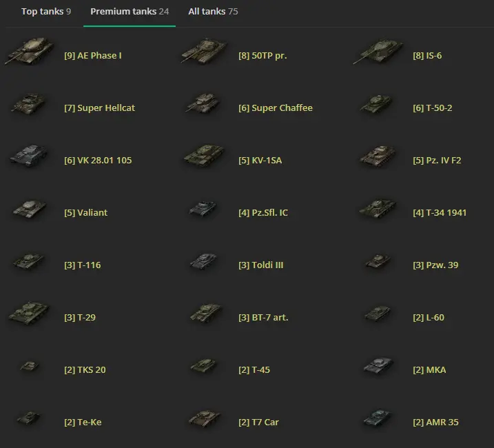This screenshot has width=494, height=448.
Task: Open the All tanks tab
Action: click(x=213, y=12)
